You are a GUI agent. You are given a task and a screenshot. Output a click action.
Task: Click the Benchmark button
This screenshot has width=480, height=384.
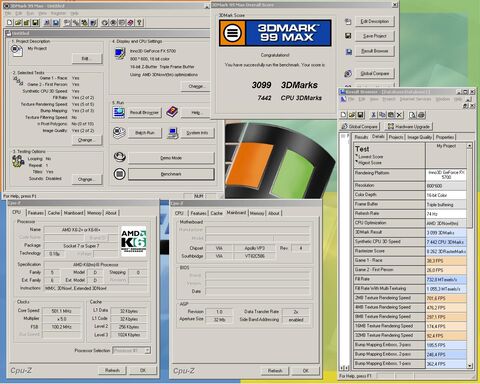pos(171,174)
